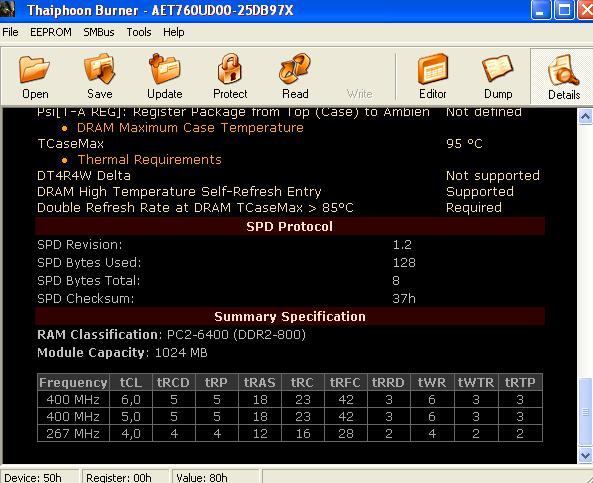Open the EEPROM menu
The width and height of the screenshot is (593, 483).
point(51,32)
